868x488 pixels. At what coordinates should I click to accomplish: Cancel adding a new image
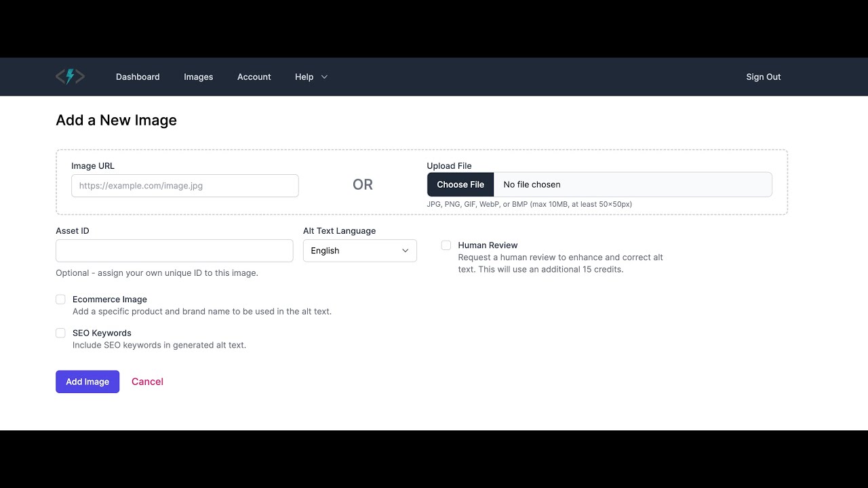pos(147,382)
